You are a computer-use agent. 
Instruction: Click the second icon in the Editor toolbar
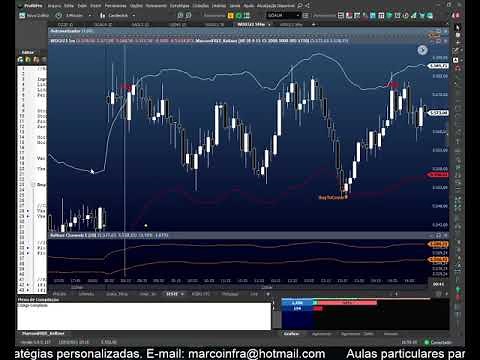[x=28, y=60]
